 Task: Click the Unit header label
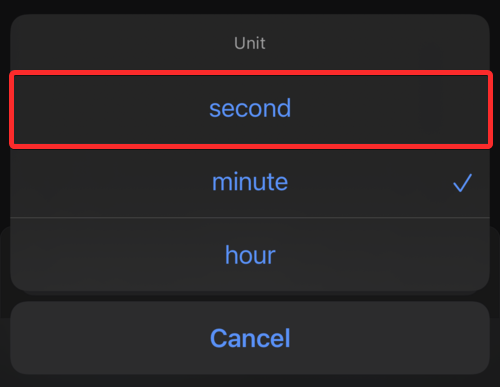(250, 43)
